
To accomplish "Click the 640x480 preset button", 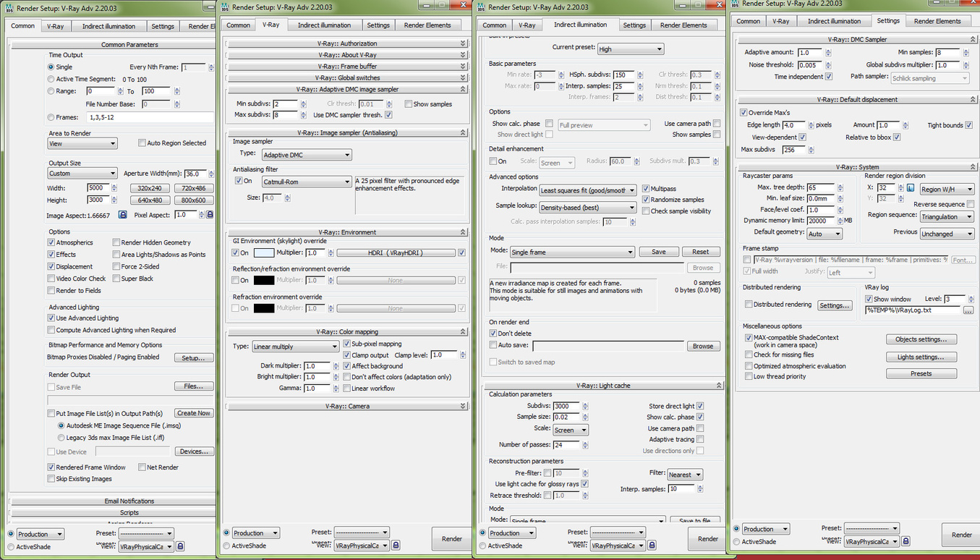I will 150,200.
